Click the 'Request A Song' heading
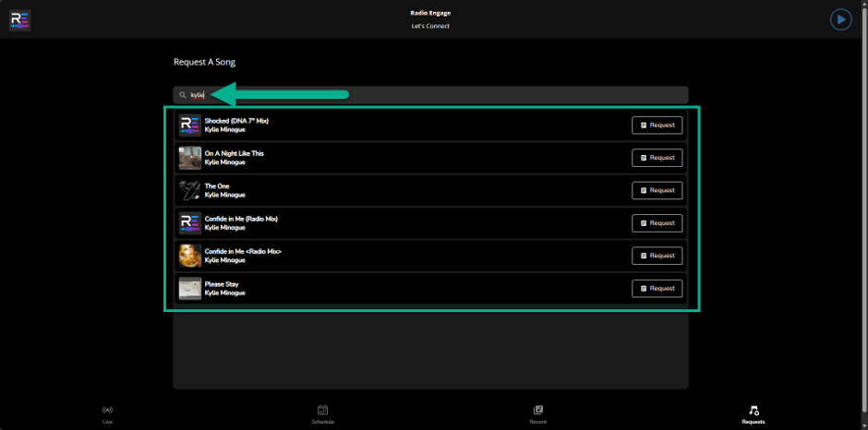868x430 pixels. (x=204, y=62)
